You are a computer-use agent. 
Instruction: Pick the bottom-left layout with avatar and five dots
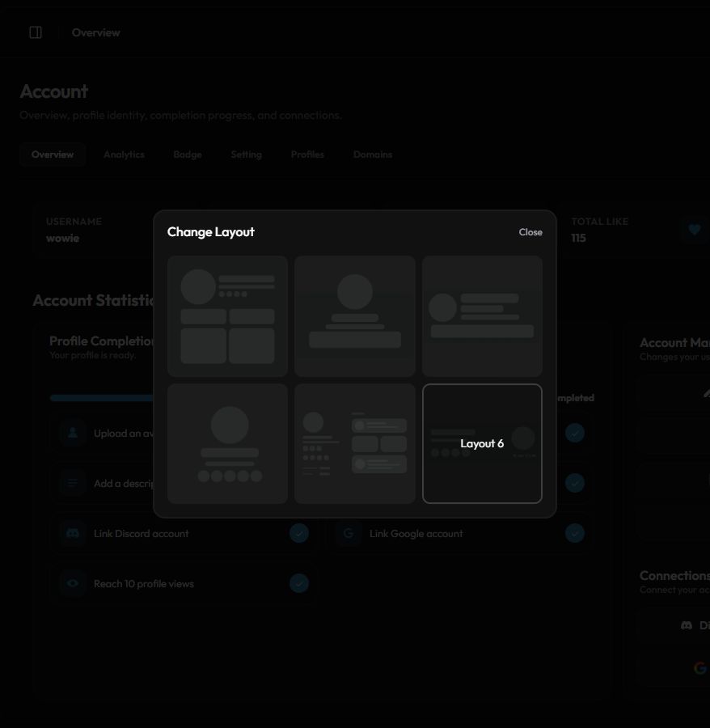(227, 443)
